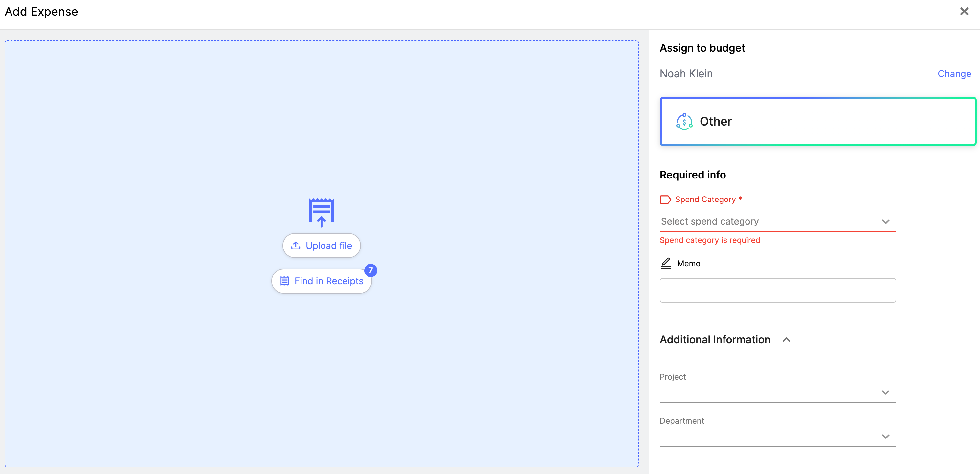Viewport: 980px width, 474px height.
Task: Click the receipt upload icon
Action: [x=322, y=212]
